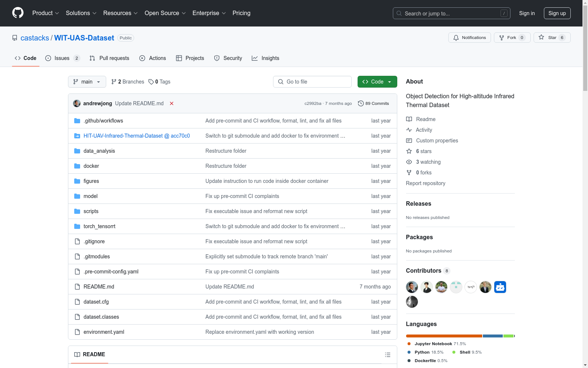
Task: Click the Go to file search box
Action: click(312, 82)
